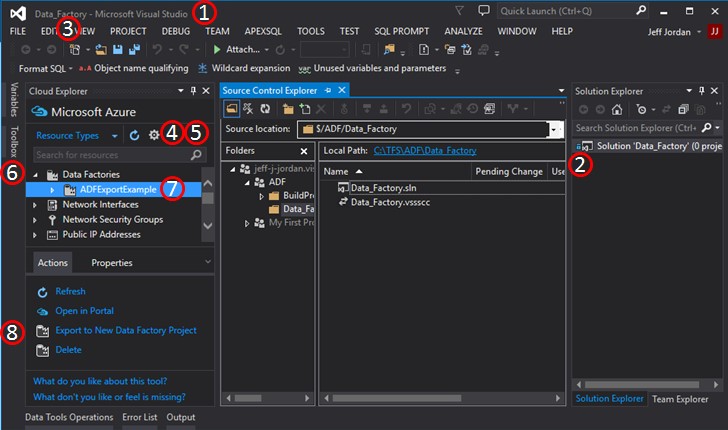The width and height of the screenshot is (728, 430).
Task: Click the file list horizontal scrollbar
Action: 442,398
